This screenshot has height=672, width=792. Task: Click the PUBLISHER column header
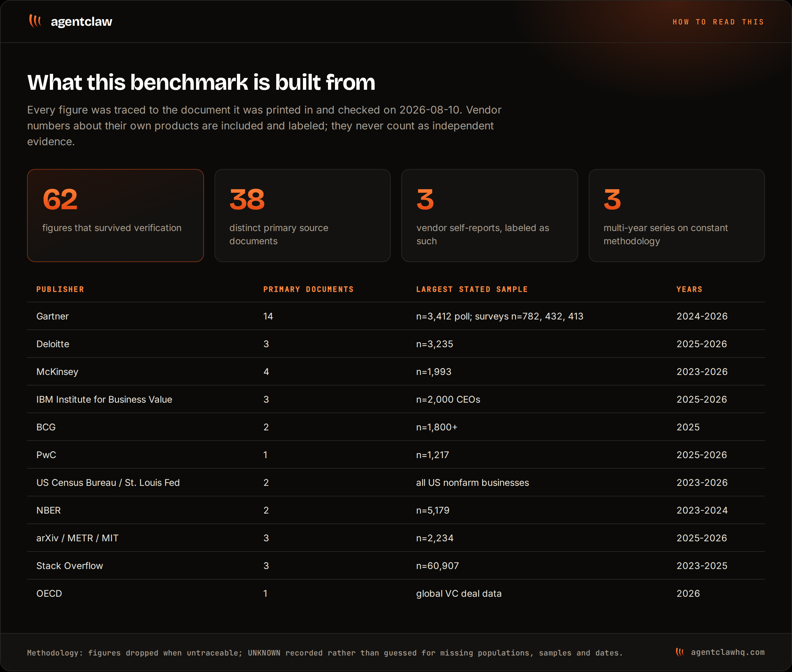[60, 289]
